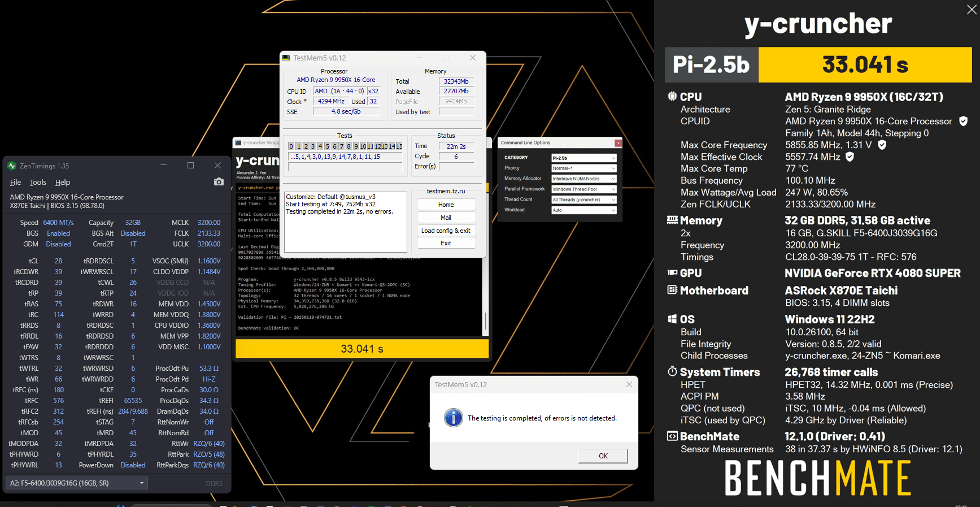Click the blue info icon in TestMem5 dialog
980x507 pixels.
(x=454, y=418)
